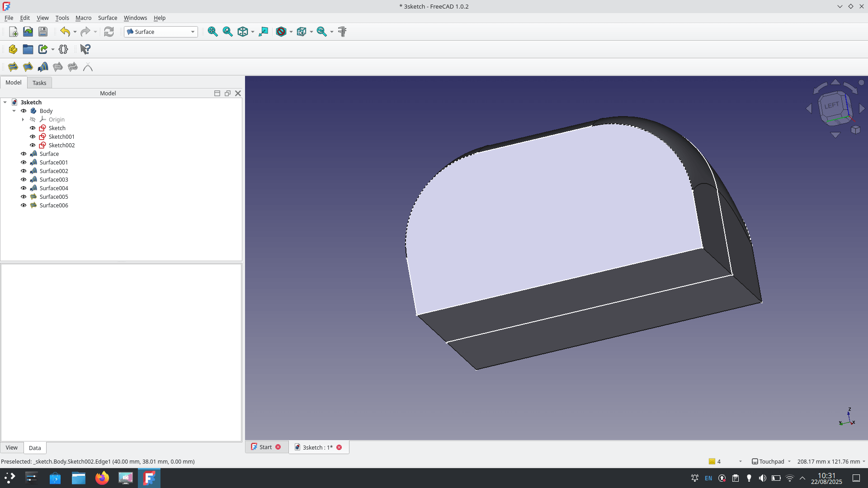
Task: Toggle visibility of Surface003
Action: coord(24,179)
